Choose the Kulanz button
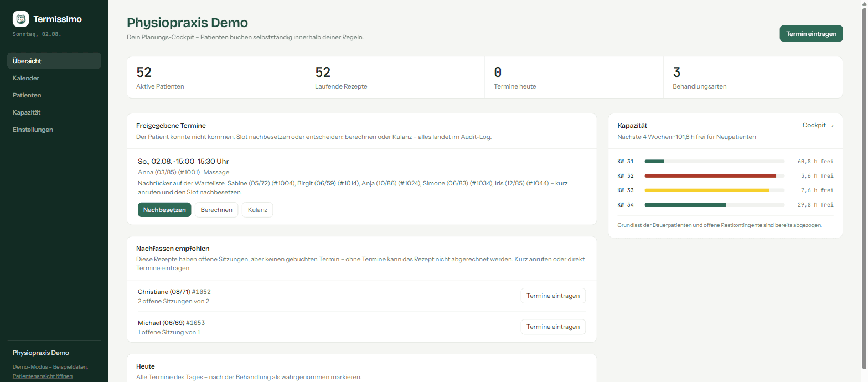This screenshot has height=382, width=868. pyautogui.click(x=257, y=210)
